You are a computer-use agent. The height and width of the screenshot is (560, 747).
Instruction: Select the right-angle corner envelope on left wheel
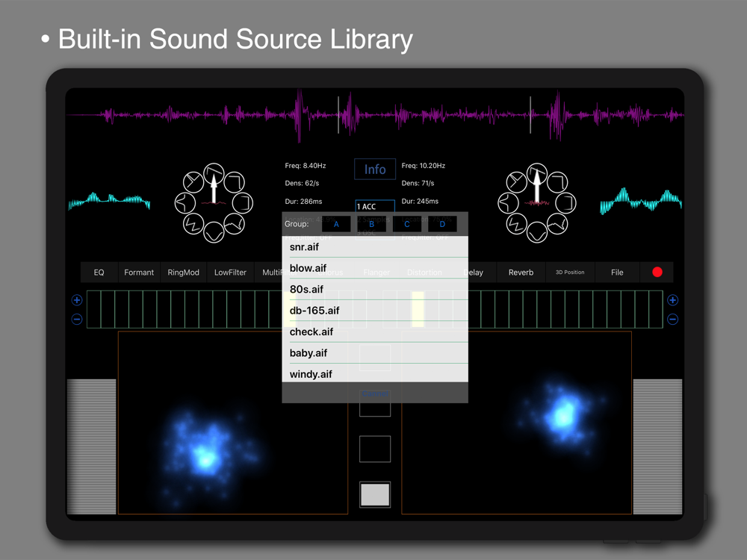(x=235, y=182)
